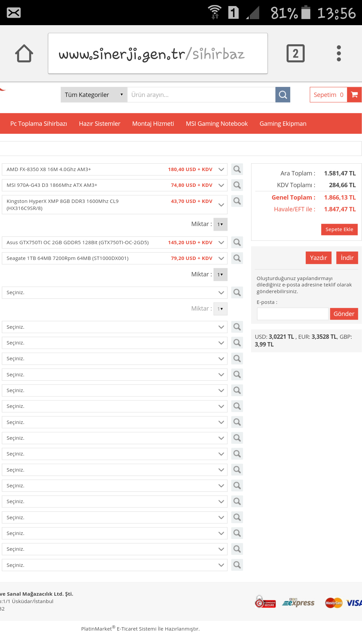
Task: Open the Sepetim 0 cart link
Action: coord(328,95)
